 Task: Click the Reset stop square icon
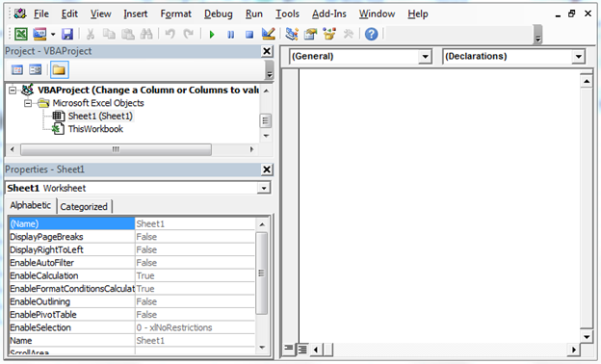click(249, 35)
